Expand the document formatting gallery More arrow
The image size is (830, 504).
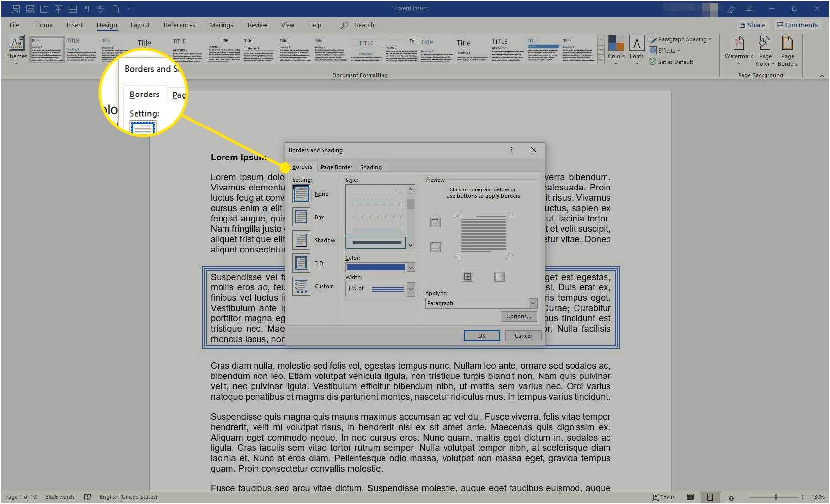click(601, 60)
